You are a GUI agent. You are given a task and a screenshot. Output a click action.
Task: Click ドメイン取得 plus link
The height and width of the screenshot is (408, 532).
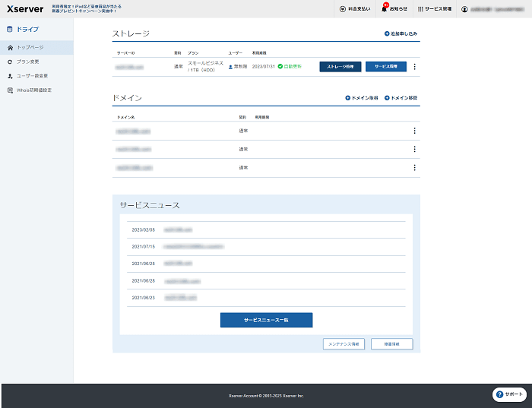coord(362,98)
